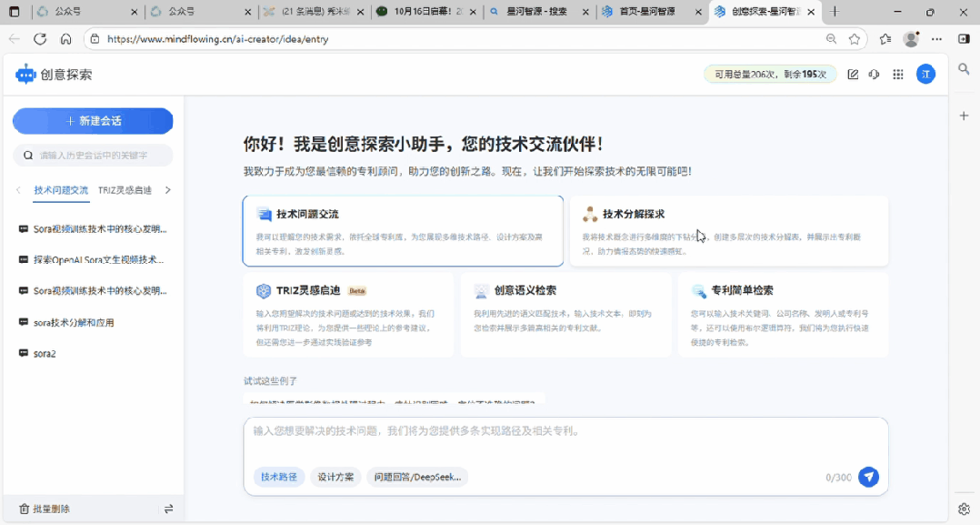
Task: Click the edit/compose icon in header
Action: click(x=853, y=74)
